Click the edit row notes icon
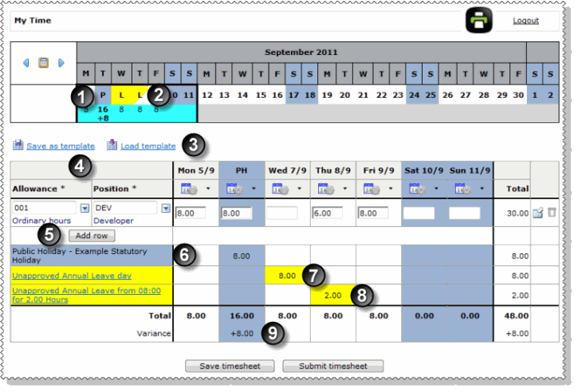This screenshot has width=578, height=392. [538, 213]
